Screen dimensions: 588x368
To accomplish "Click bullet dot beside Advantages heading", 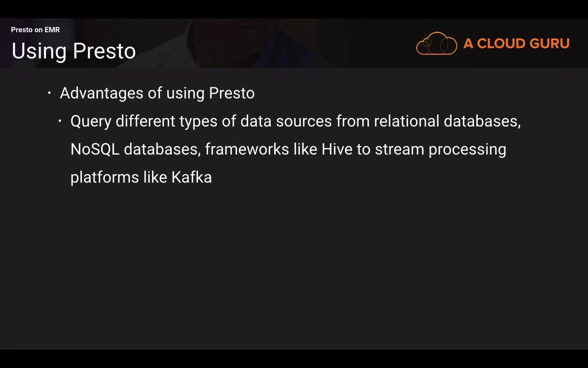I will tap(49, 93).
